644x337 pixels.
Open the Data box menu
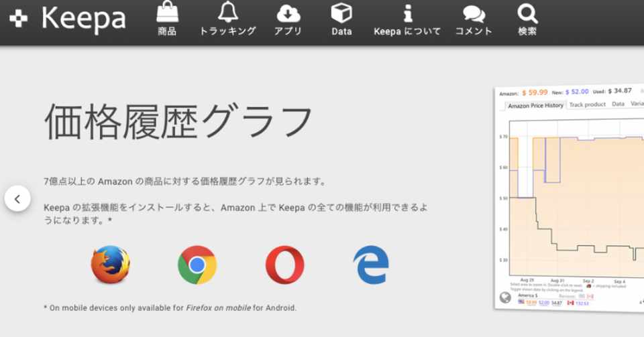(341, 19)
